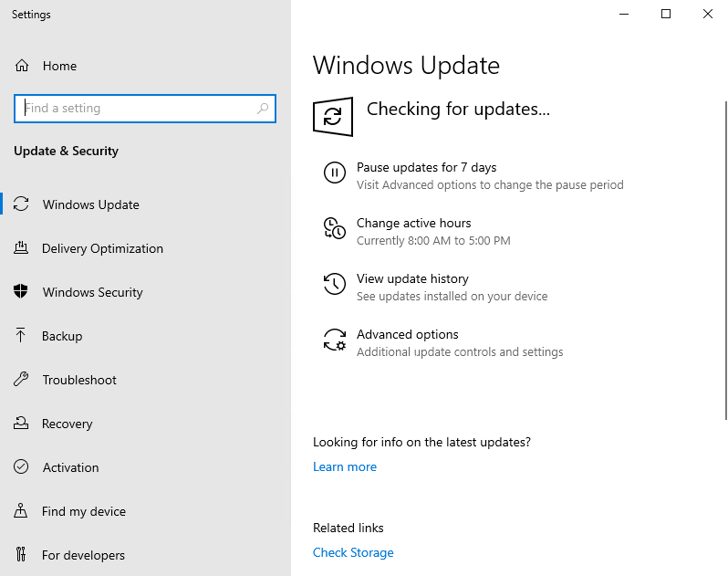Screen dimensions: 728x576
Task: Navigate to Recovery settings
Action: (67, 424)
